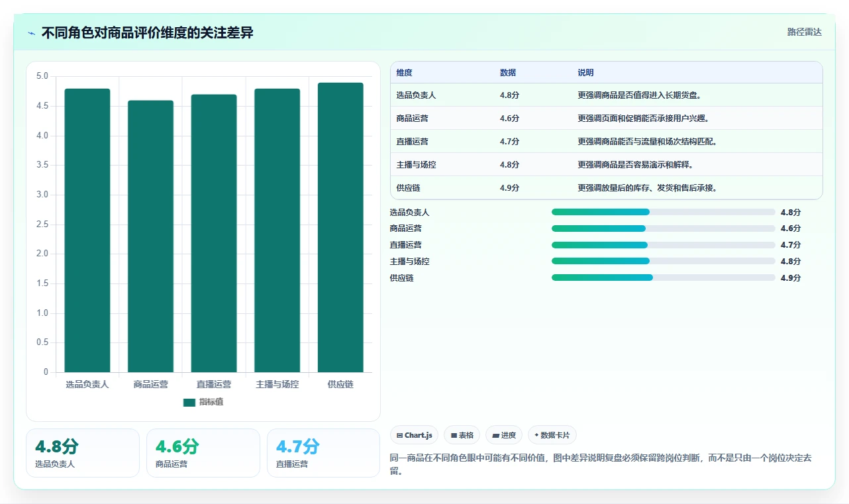Click the 供应链 progress bar
Image resolution: width=849 pixels, height=504 pixels.
(x=663, y=277)
